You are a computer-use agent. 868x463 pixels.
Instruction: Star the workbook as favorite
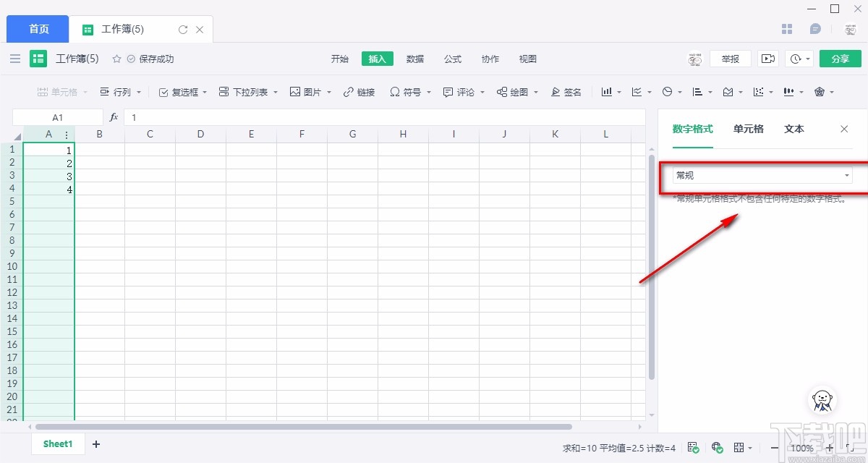(x=116, y=59)
